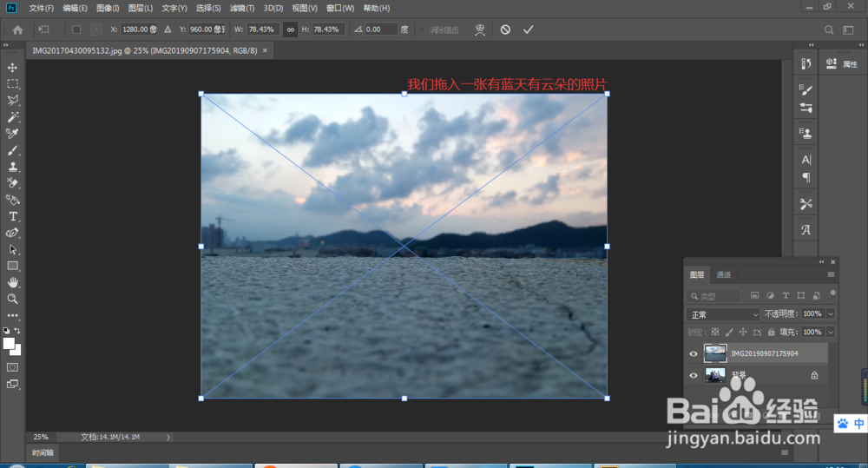Select the Horizontal Type tool

pos(12,216)
